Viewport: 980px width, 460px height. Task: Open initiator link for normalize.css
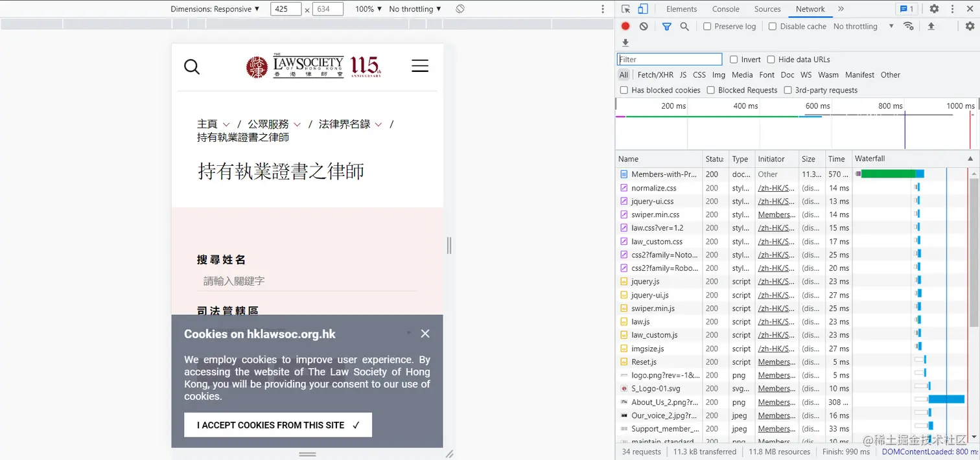pyautogui.click(x=776, y=188)
